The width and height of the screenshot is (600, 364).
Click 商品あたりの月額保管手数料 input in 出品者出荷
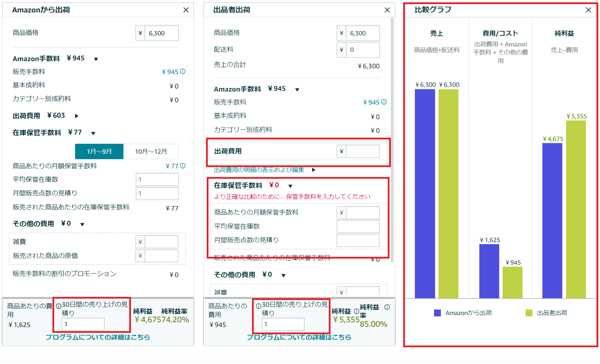coord(363,213)
